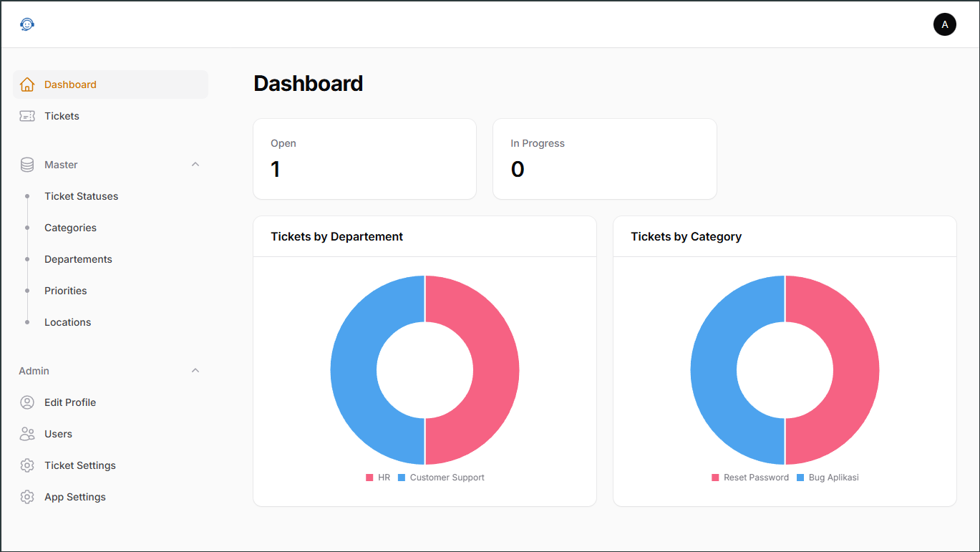The image size is (980, 552).
Task: Open the Ticket Statuses page
Action: pos(81,195)
